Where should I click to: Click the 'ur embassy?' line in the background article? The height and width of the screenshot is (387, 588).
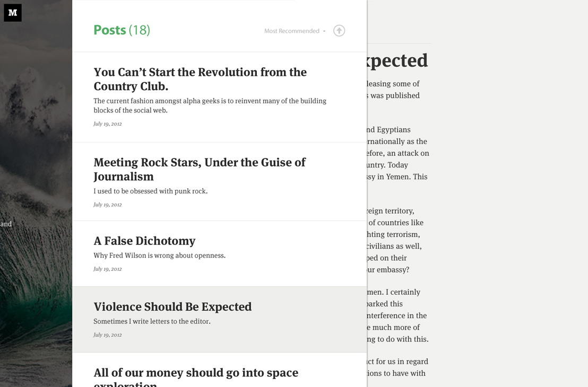pyautogui.click(x=388, y=270)
